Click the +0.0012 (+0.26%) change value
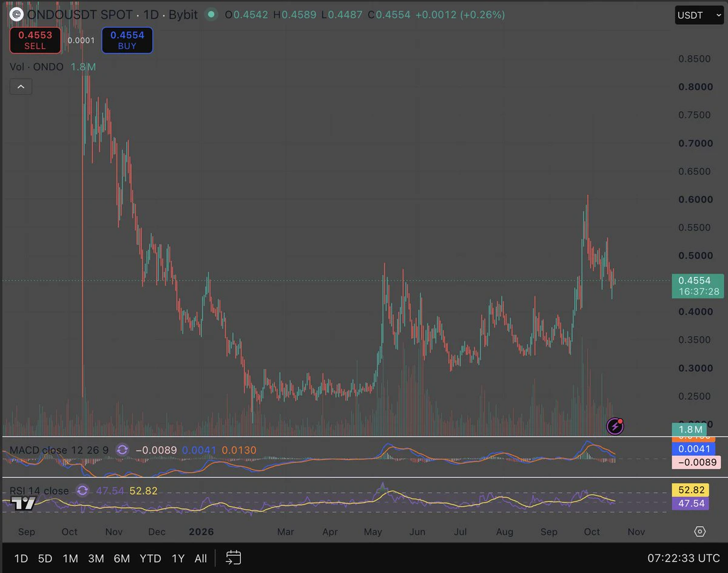The height and width of the screenshot is (573, 728). point(460,15)
